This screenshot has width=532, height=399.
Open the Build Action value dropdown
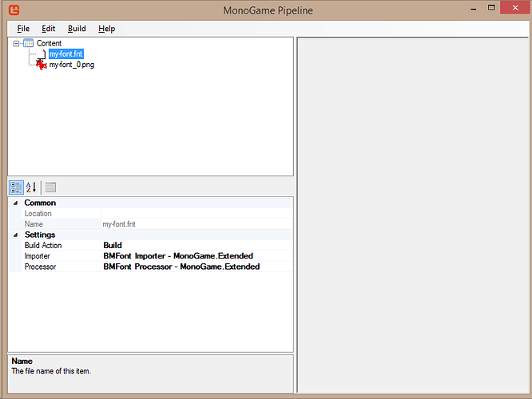197,246
